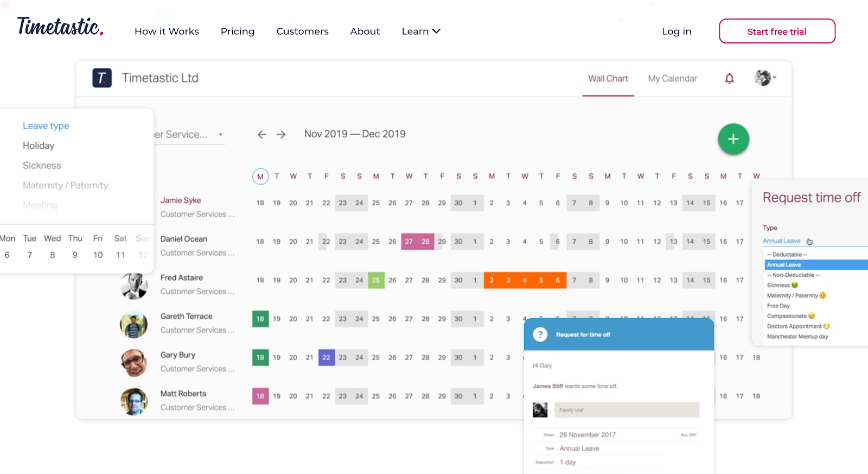Open the user avatar menu

tap(765, 78)
